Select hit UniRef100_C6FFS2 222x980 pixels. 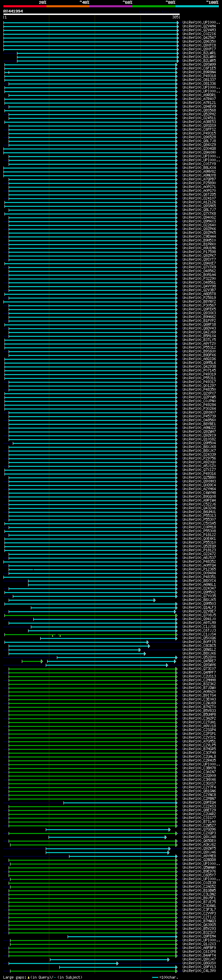pyautogui.click(x=199, y=129)
